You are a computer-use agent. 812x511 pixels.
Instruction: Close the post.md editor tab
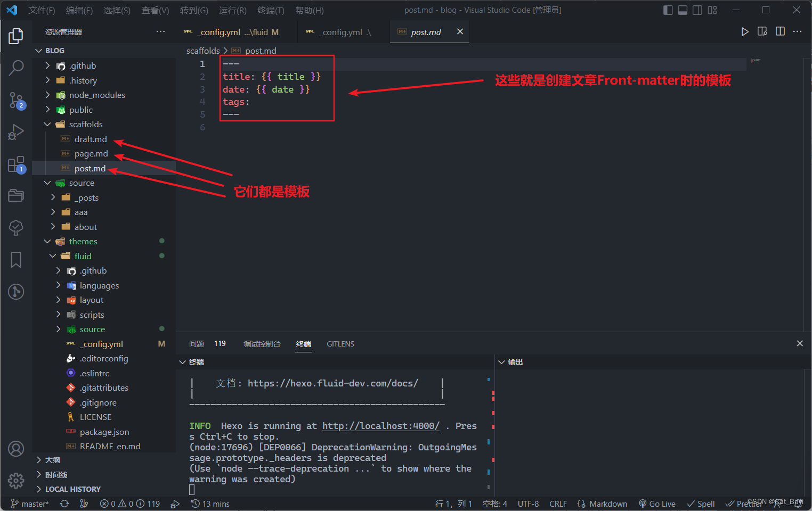460,32
